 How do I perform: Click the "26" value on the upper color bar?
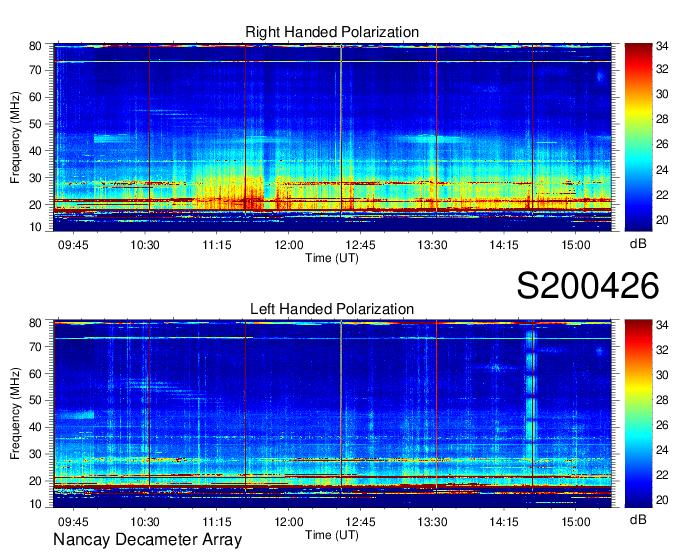coord(662,144)
